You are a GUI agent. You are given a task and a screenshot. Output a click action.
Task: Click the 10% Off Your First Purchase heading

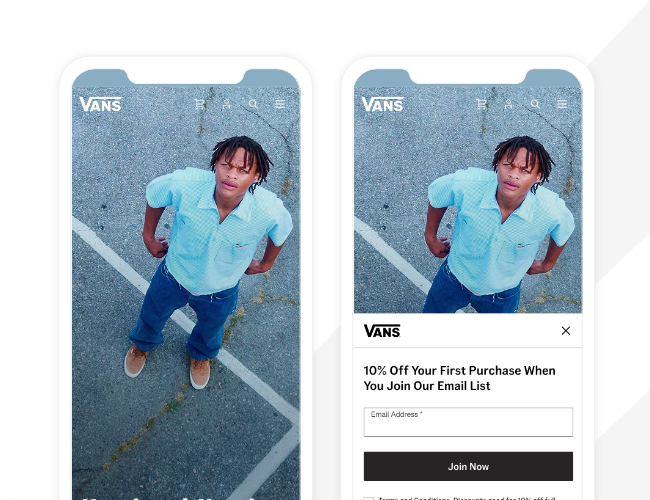pyautogui.click(x=459, y=378)
